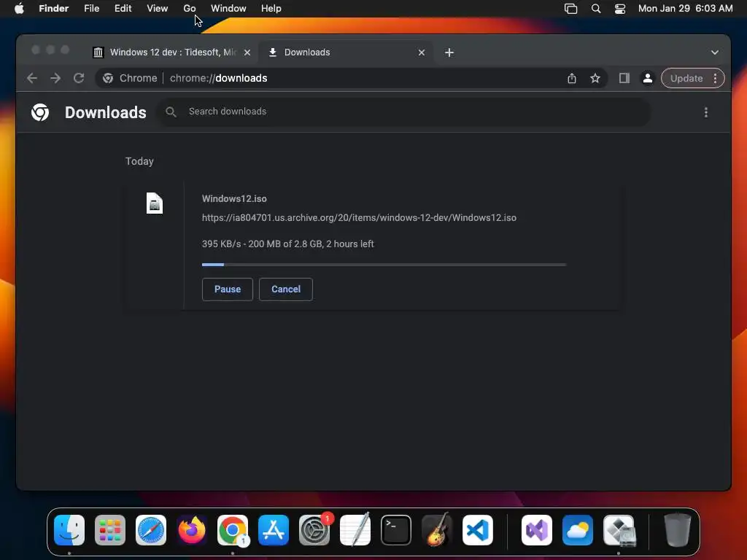Open the Downloads page more actions menu
Screen dimensions: 747x560
(x=705, y=112)
